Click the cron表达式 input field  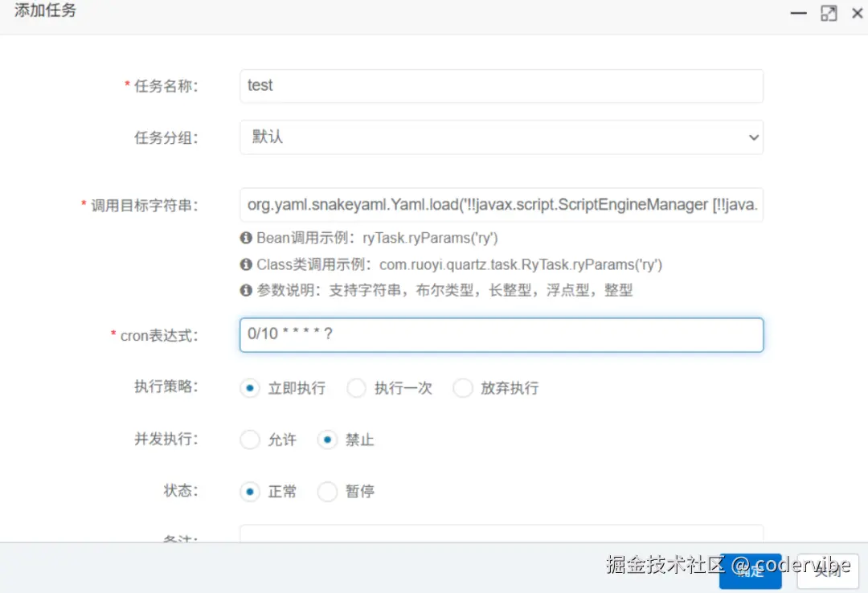point(501,335)
